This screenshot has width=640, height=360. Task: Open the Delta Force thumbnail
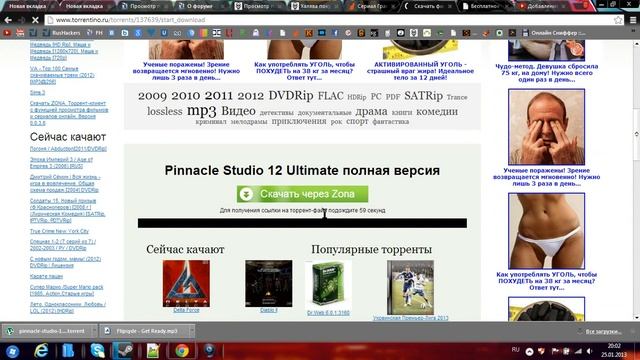(186, 284)
